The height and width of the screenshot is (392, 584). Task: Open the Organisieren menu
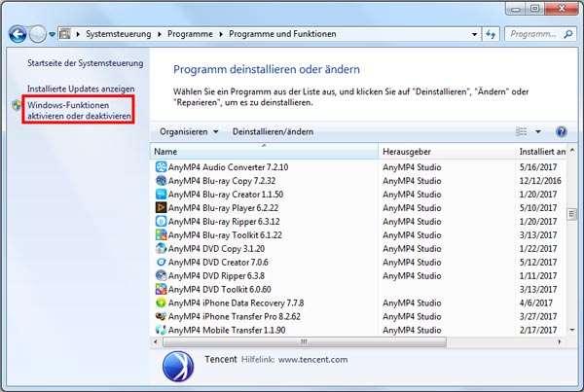pyautogui.click(x=189, y=131)
